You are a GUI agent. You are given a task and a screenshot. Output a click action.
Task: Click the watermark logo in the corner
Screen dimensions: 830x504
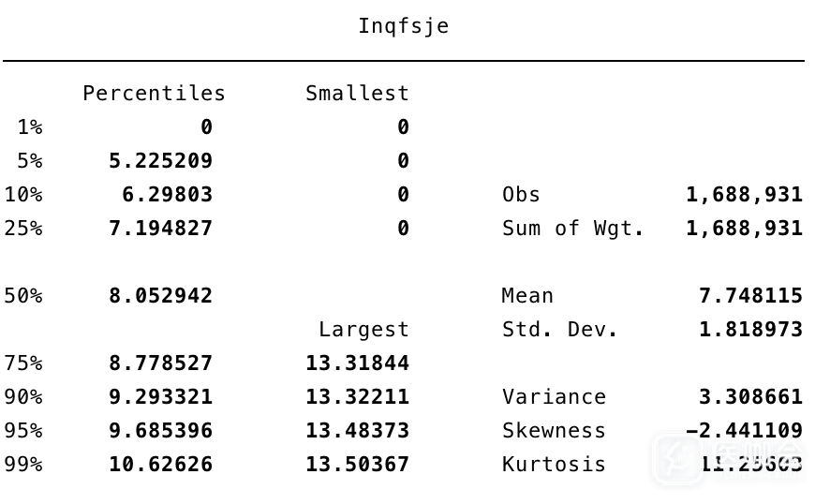(678, 458)
